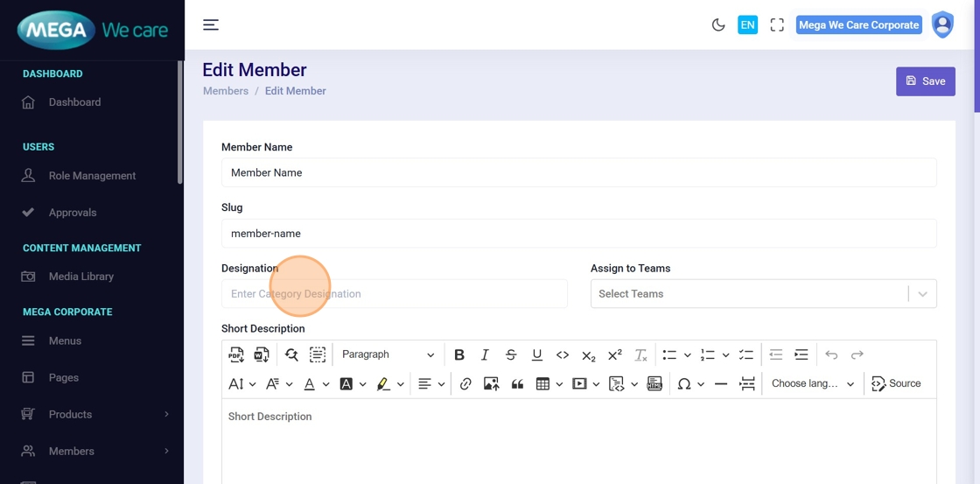Click Export to Word icon
This screenshot has width=980, height=484.
click(x=262, y=354)
